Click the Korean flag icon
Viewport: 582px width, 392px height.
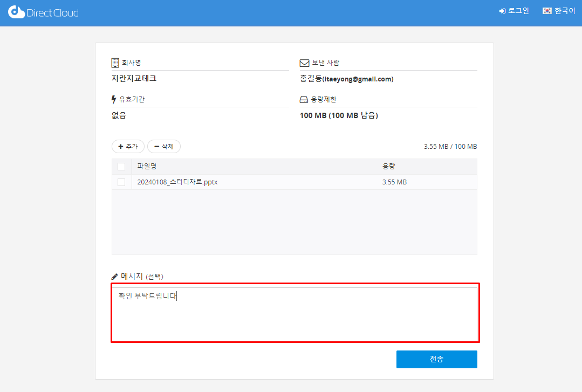[x=547, y=11]
